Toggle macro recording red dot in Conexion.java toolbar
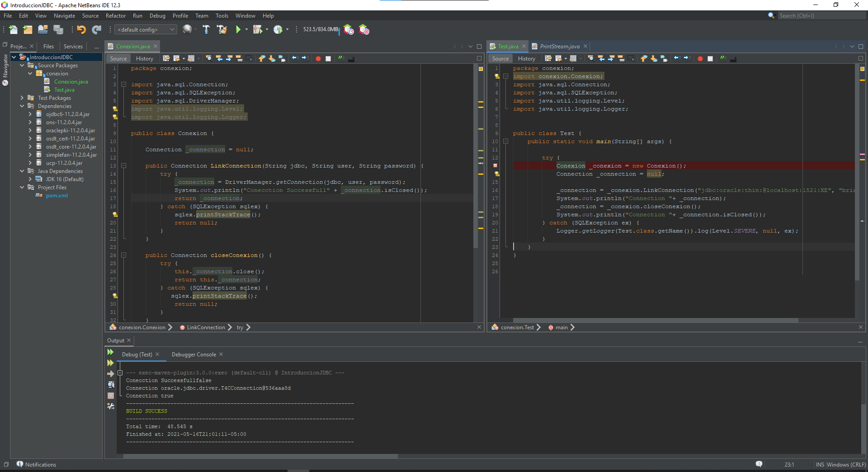Viewport: 868px width, 472px height. pyautogui.click(x=318, y=58)
